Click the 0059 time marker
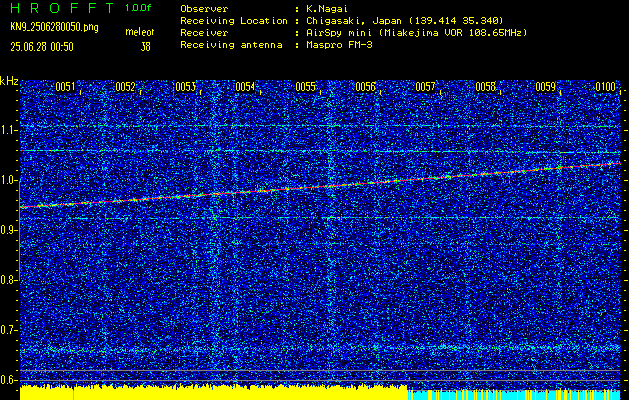The image size is (629, 400). coord(546,87)
